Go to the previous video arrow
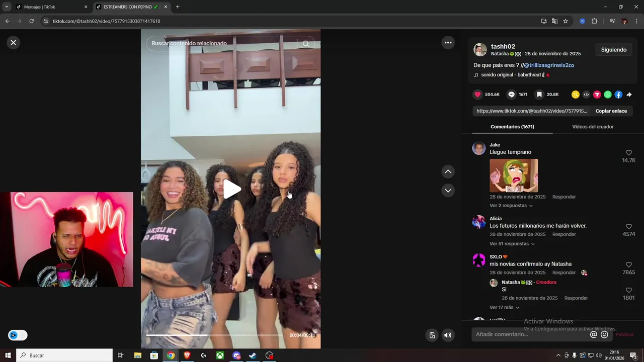The image size is (644, 362). pyautogui.click(x=448, y=172)
